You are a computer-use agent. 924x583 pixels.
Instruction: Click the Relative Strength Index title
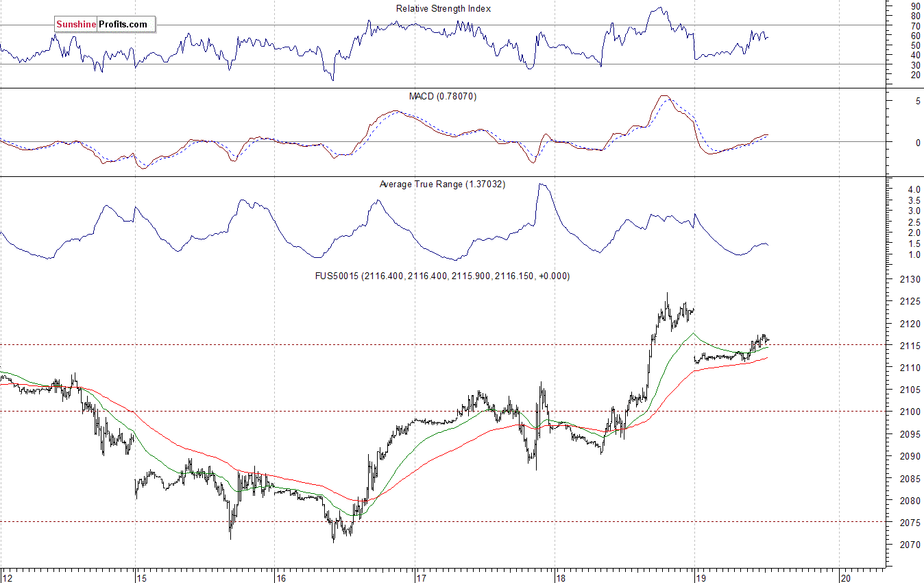(x=443, y=9)
